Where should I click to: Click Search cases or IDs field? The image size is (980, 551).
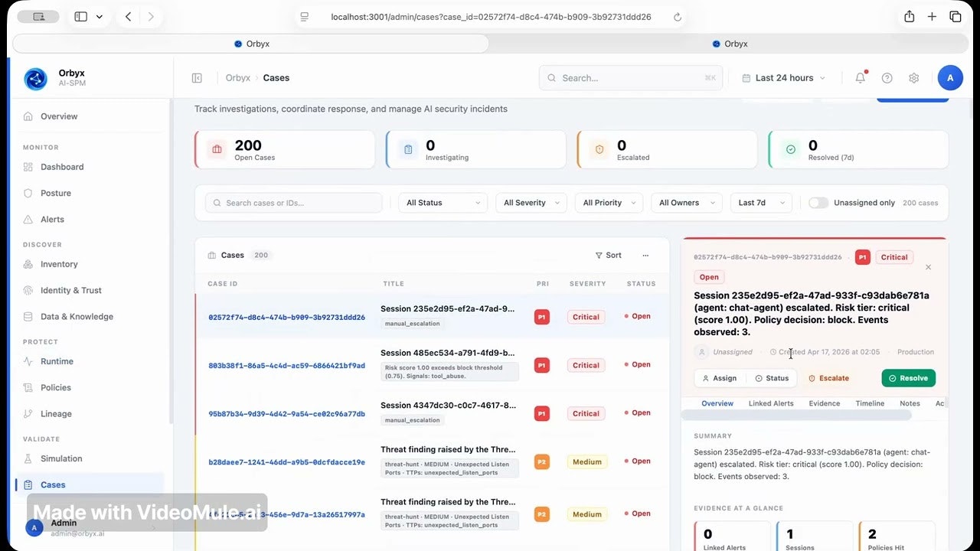pos(294,203)
